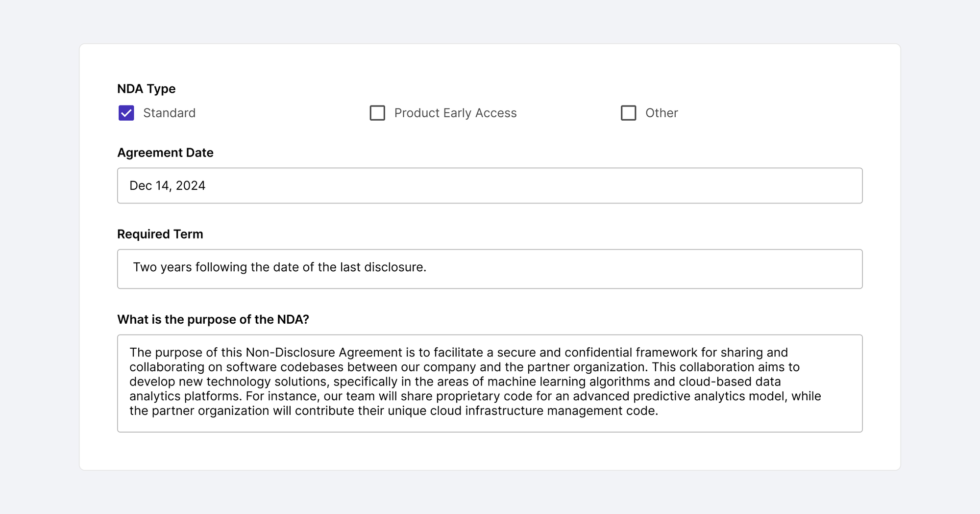Viewport: 980px width, 514px height.
Task: Click the Other label text
Action: pos(661,113)
